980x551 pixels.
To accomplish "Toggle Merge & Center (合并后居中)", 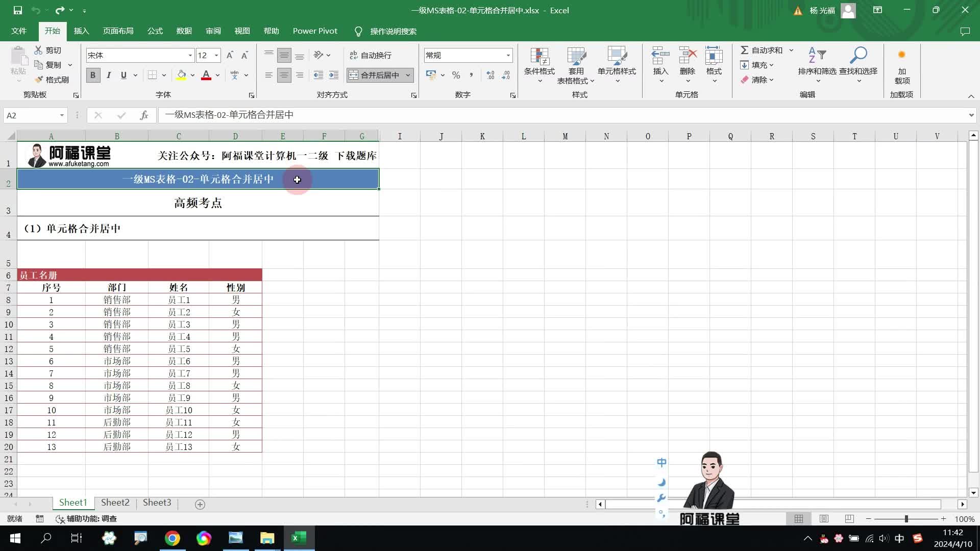I will (x=375, y=75).
